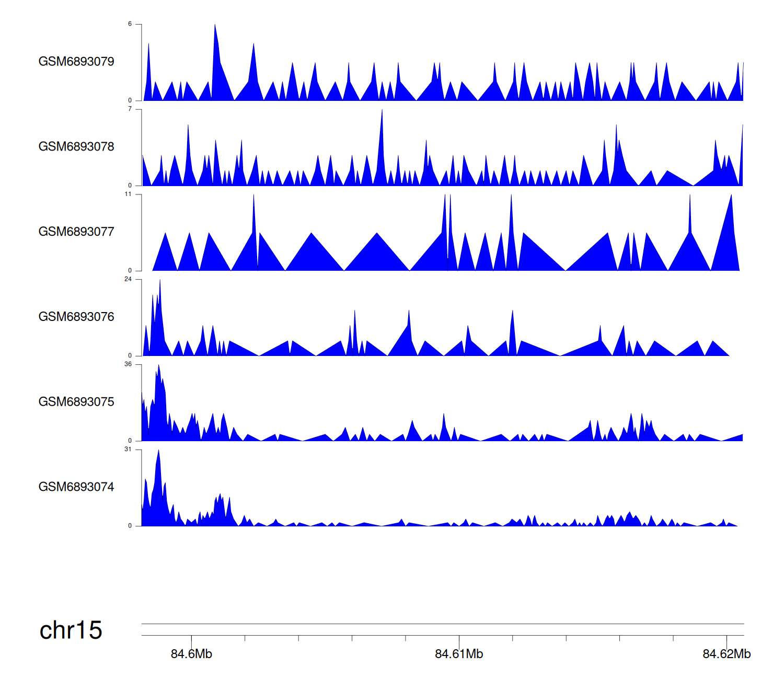
Task: Click the y-axis maximum 6 on GSM6893079
Action: (x=130, y=24)
